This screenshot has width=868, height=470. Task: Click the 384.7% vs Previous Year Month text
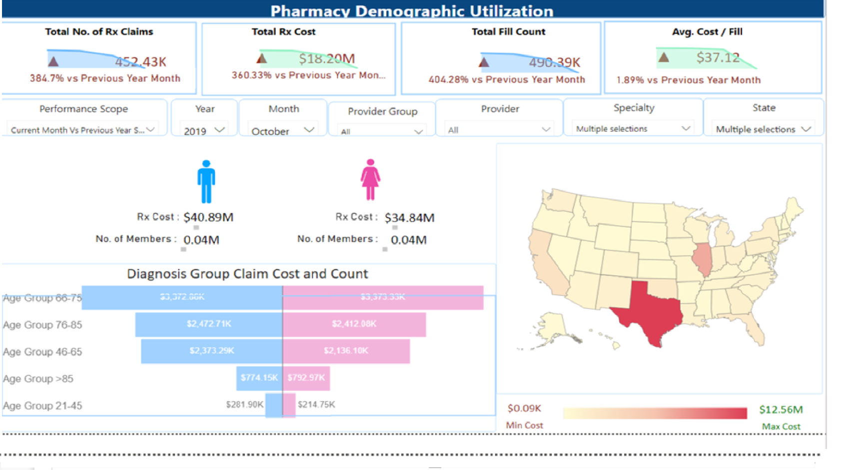[105, 78]
